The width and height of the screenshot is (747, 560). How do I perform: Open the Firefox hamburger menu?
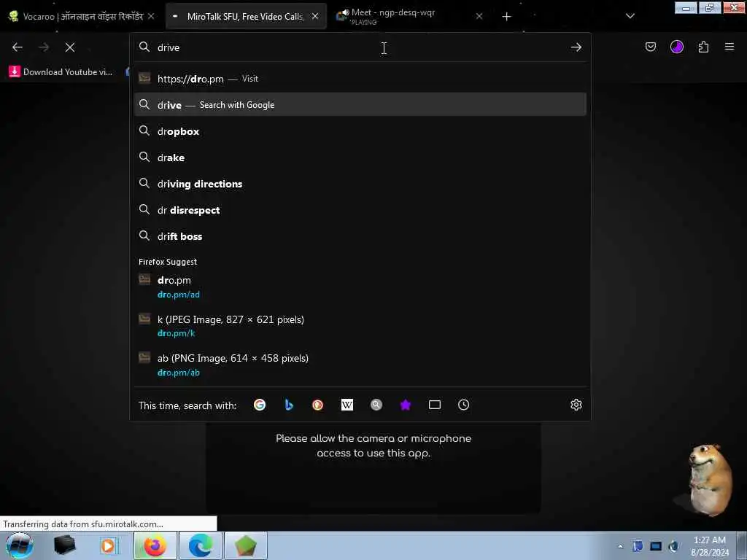coord(729,47)
